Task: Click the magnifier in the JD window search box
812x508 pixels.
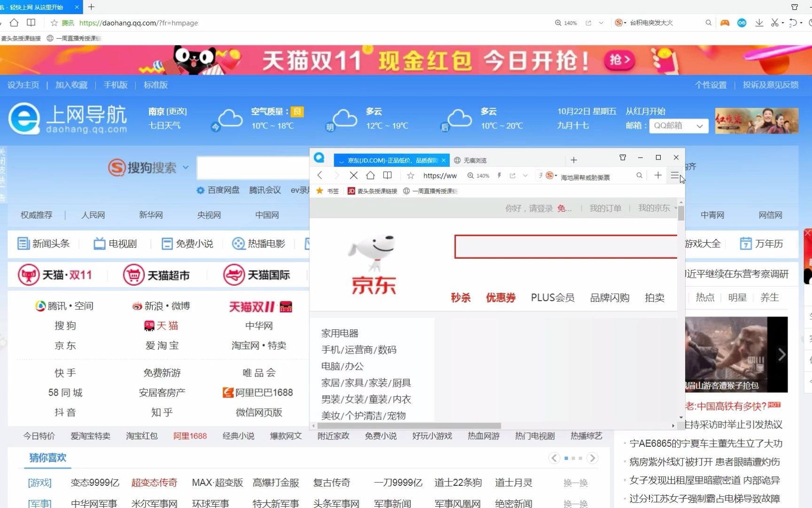Action: 639,175
